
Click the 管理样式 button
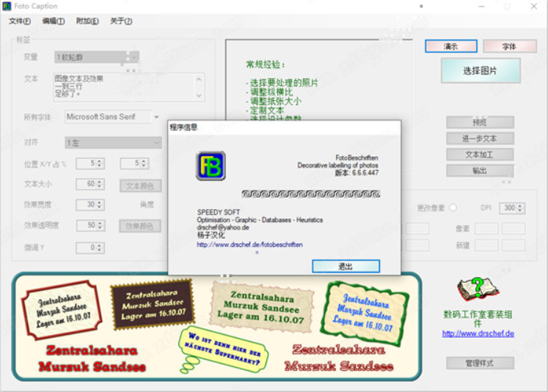pyautogui.click(x=480, y=363)
